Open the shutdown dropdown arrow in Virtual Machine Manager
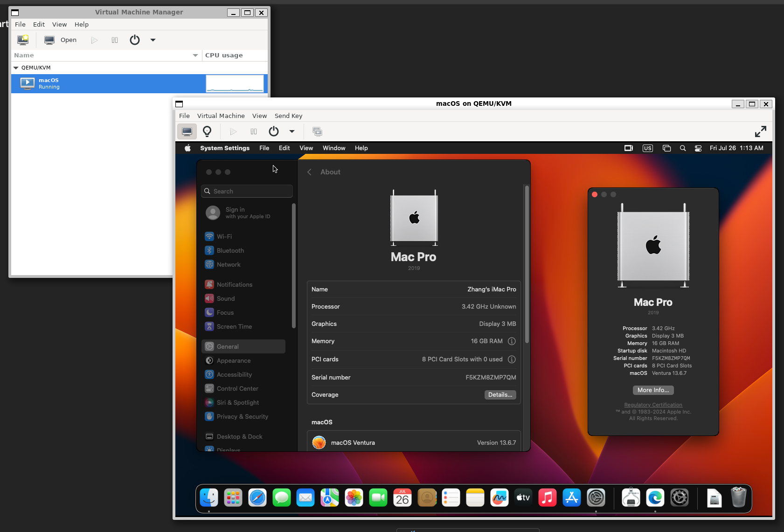Viewport: 784px width, 532px height. coord(153,40)
